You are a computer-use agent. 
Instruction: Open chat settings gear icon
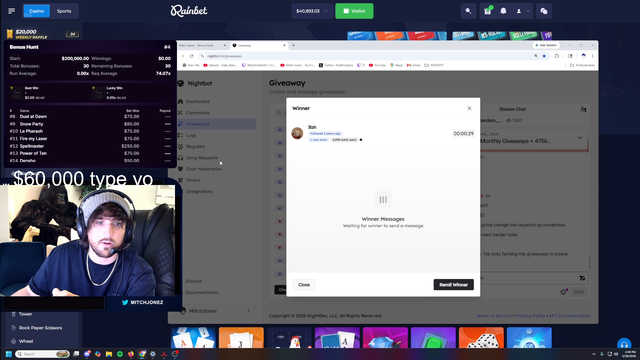pyautogui.click(x=563, y=292)
